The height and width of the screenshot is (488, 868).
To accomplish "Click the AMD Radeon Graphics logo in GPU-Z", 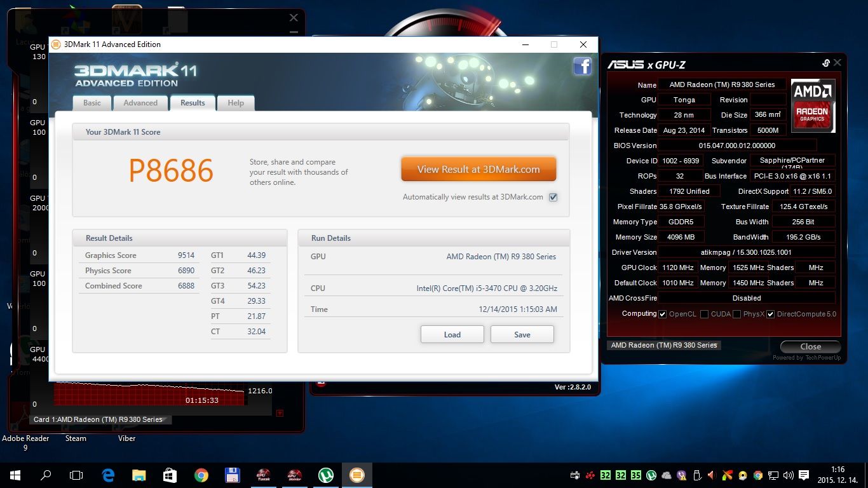I will pos(813,105).
